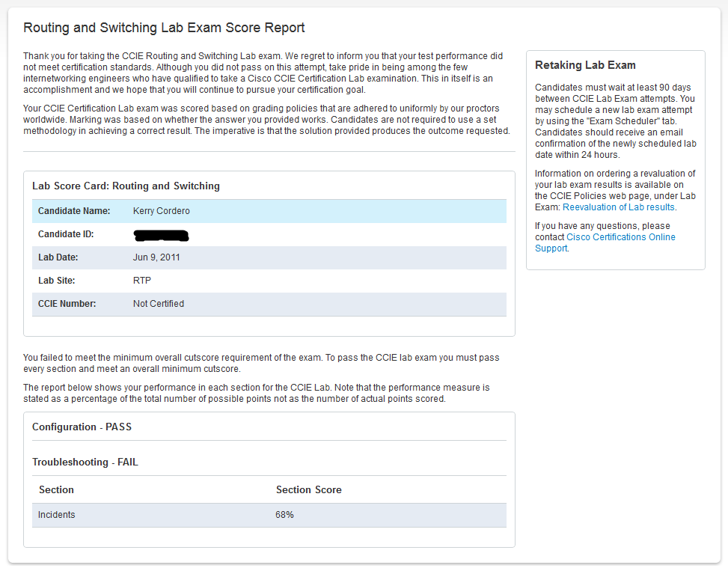Click the Section Score column header
Screen dimensions: 728x571
click(308, 489)
